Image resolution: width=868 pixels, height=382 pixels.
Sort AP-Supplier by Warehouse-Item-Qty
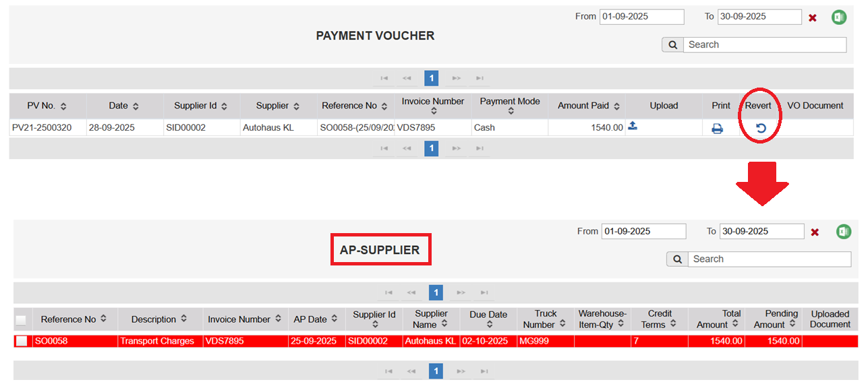point(620,324)
